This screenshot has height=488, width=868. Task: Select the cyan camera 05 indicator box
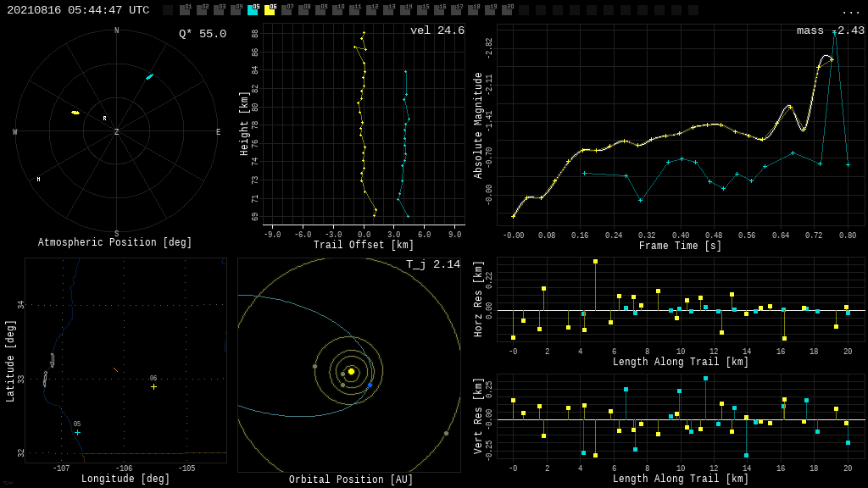pyautogui.click(x=253, y=10)
